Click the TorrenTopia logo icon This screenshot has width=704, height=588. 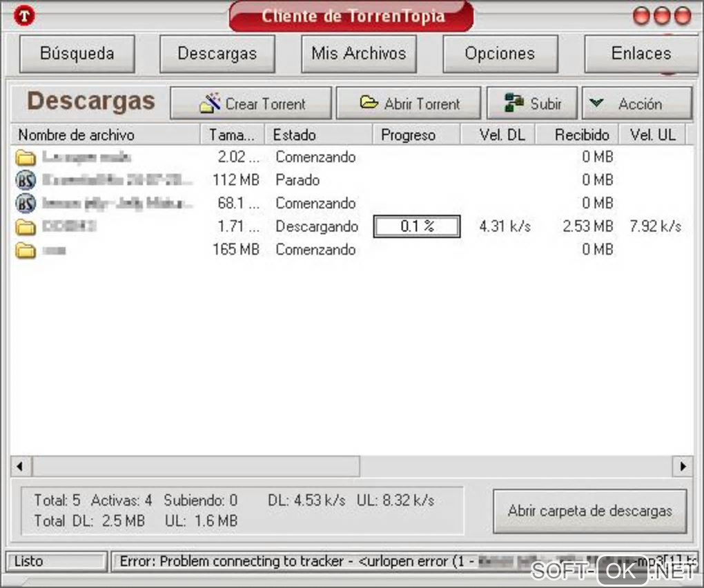tap(24, 17)
